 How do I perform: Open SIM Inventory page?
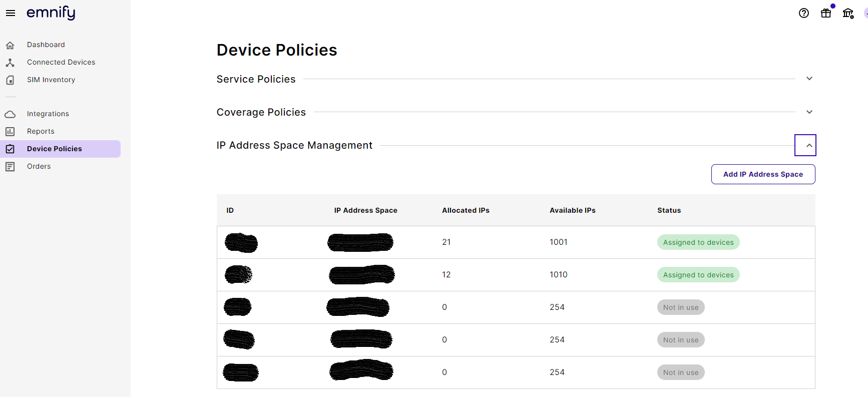[x=51, y=80]
